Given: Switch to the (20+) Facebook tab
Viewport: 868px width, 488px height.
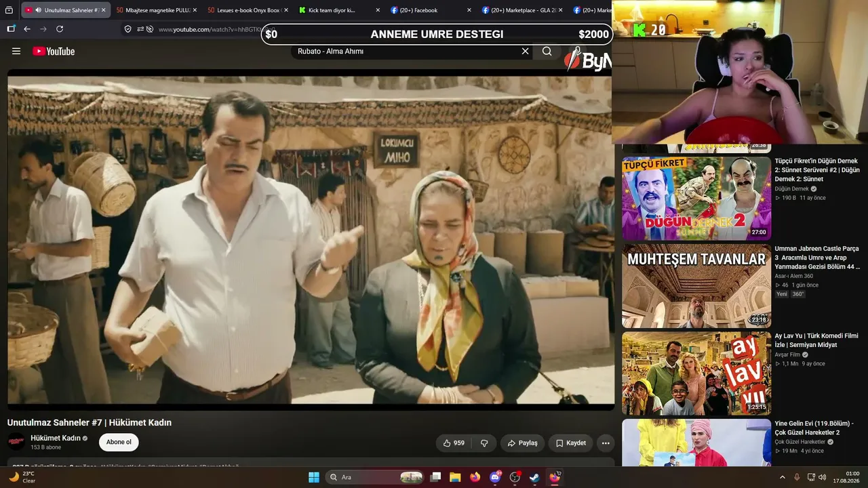Looking at the screenshot, I should (431, 10).
